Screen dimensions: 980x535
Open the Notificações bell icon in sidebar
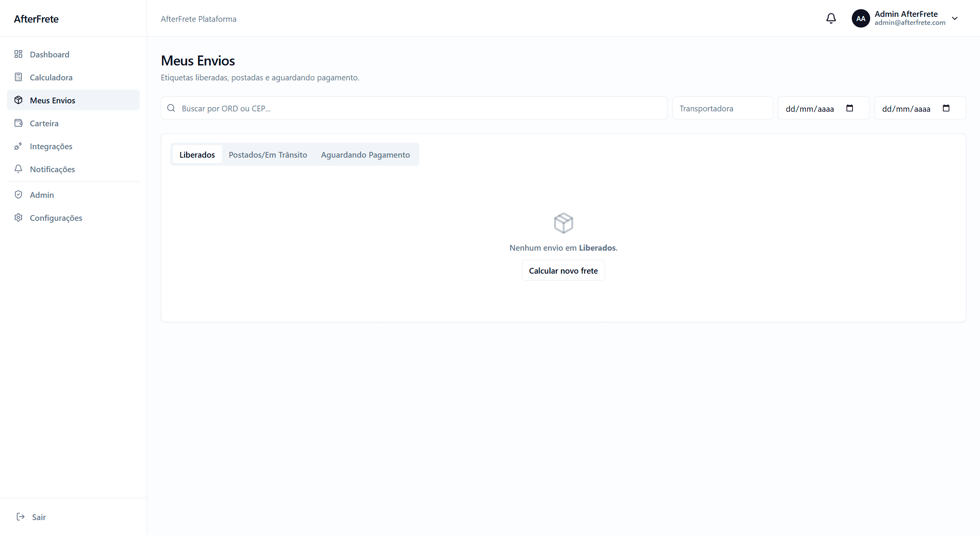click(x=18, y=169)
